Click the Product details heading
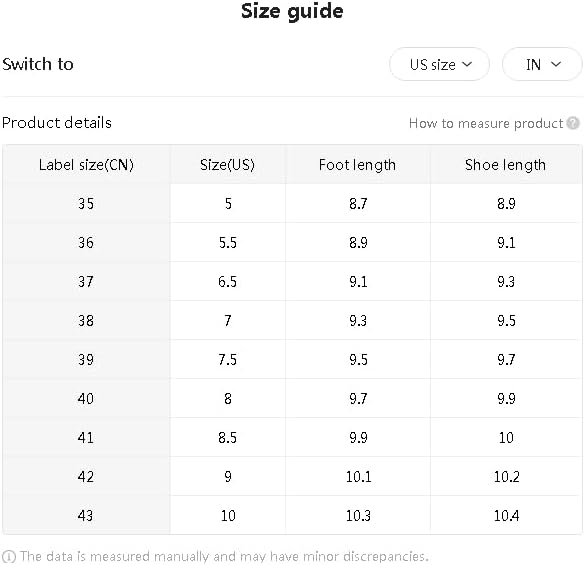This screenshot has height=565, width=585. coord(57,123)
